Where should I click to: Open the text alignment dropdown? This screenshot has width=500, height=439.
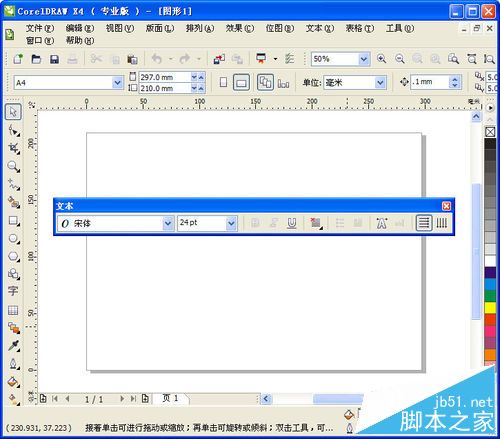point(315,223)
